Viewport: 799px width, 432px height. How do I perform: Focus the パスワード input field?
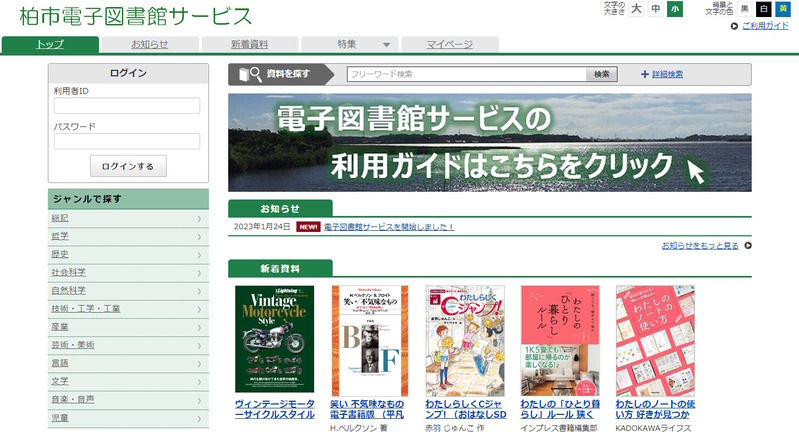[127, 141]
